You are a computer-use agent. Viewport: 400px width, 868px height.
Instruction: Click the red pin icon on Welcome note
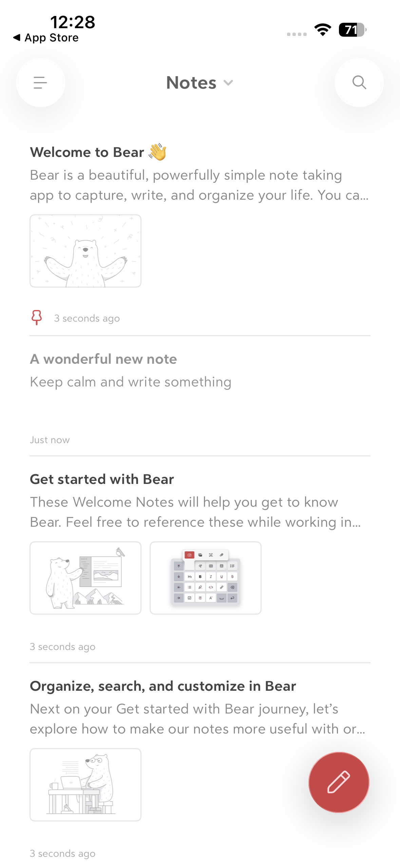pos(37,318)
